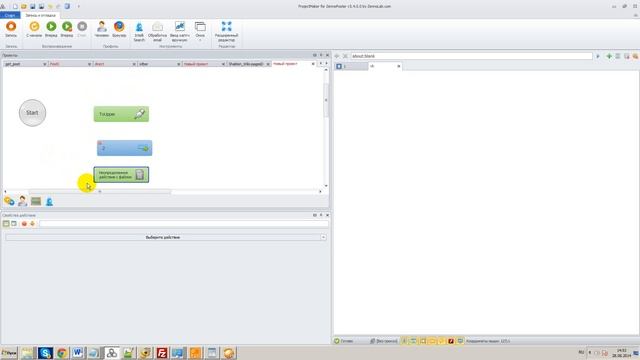
Task: Select the green file action block with trash icon
Action: (121, 175)
